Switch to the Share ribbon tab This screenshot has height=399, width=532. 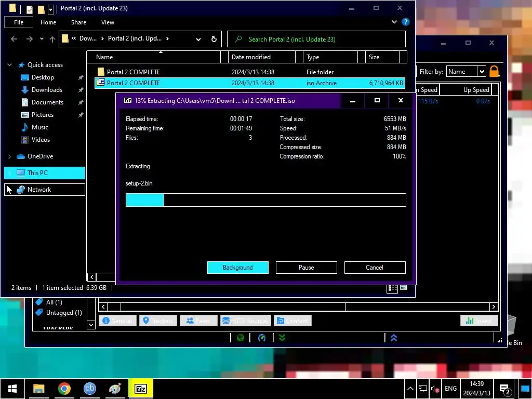coord(78,22)
